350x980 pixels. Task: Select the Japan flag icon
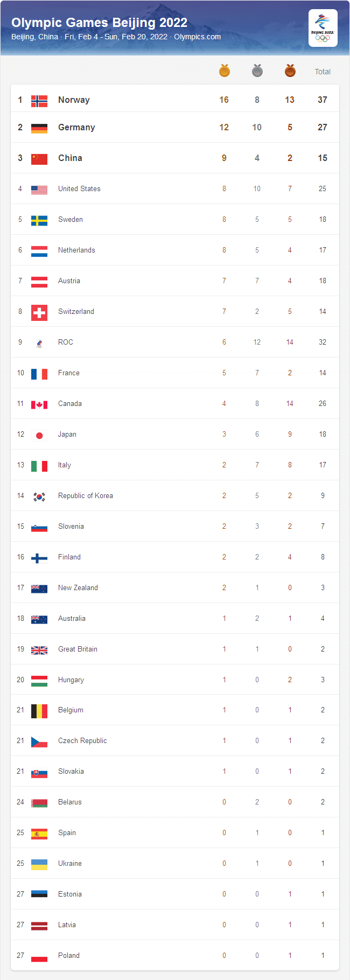[x=39, y=434]
